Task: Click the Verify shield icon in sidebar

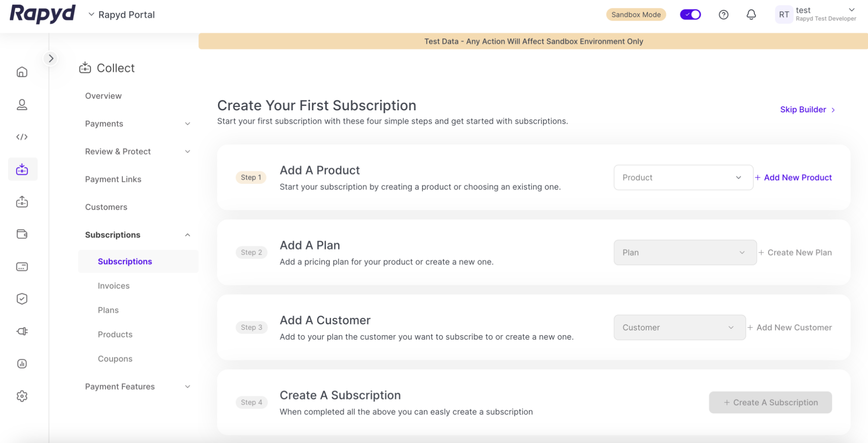Action: pos(22,298)
